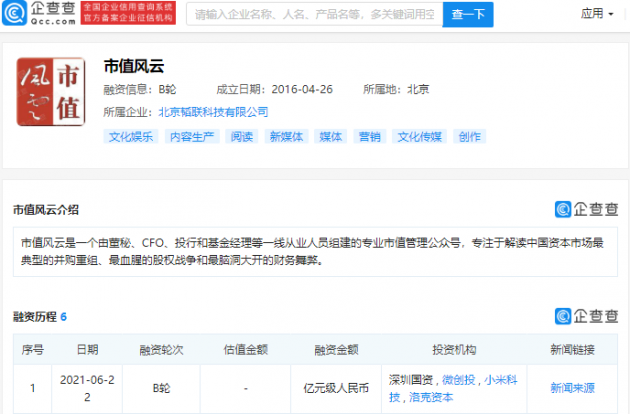Click the 2021-06-22 date cell
Image resolution: width=630 pixels, height=414 pixels.
pos(87,388)
